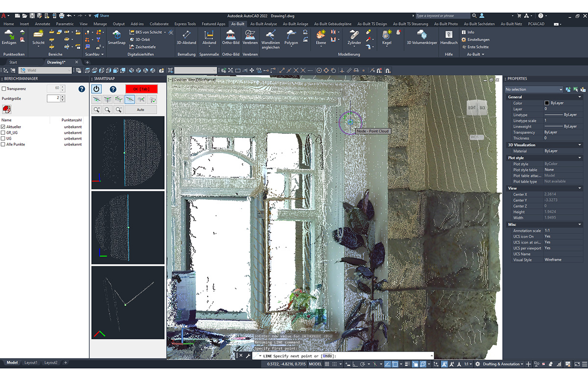Click the Auto button in SmartSnap
This screenshot has width=588, height=381.
pyautogui.click(x=141, y=109)
